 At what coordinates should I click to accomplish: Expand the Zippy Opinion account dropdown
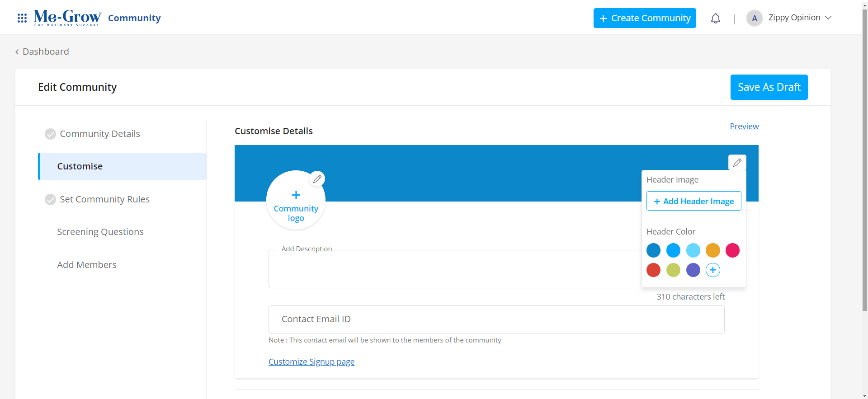[828, 18]
